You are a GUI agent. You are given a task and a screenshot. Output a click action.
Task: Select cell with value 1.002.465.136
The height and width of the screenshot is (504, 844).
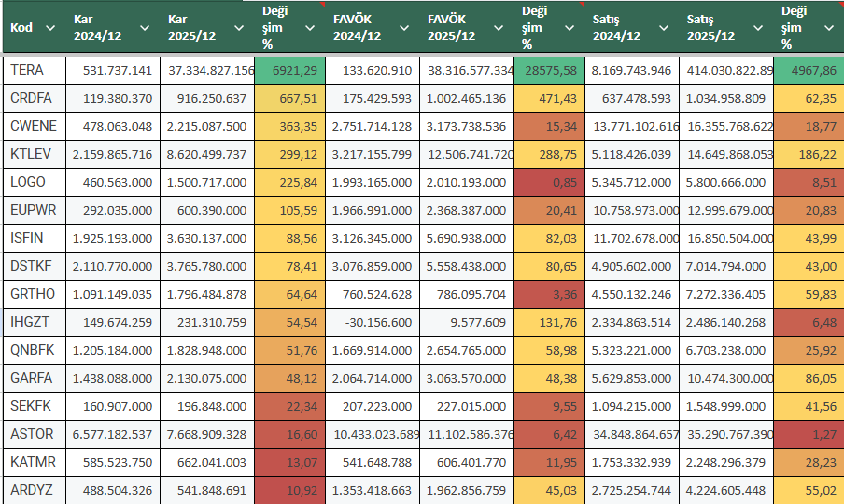(467, 98)
